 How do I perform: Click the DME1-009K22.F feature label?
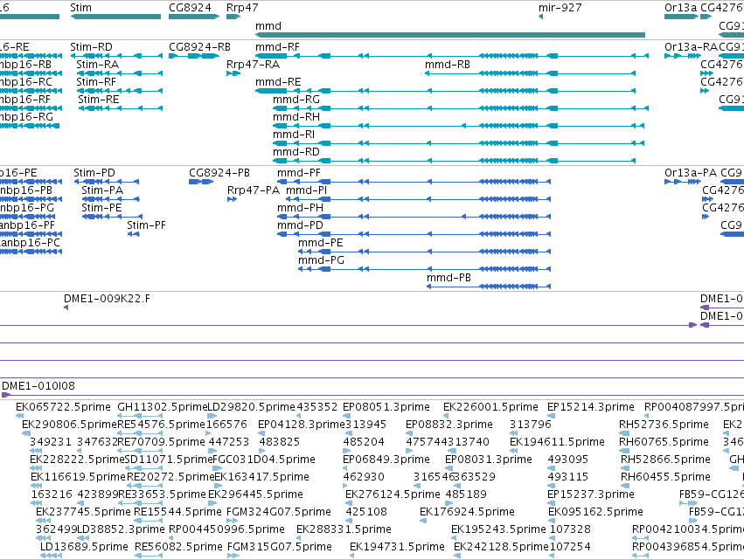click(x=107, y=299)
